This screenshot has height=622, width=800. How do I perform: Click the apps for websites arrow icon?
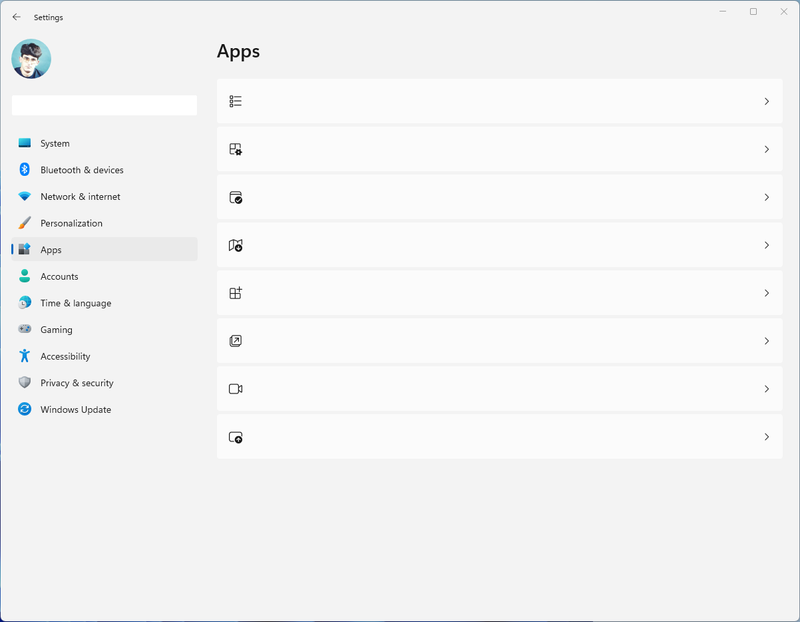point(236,341)
